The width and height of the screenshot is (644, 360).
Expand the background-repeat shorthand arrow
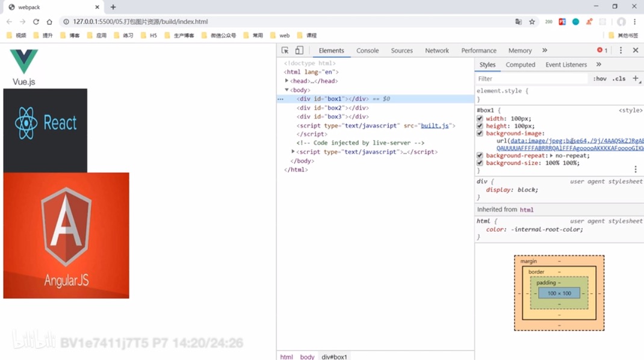(551, 155)
